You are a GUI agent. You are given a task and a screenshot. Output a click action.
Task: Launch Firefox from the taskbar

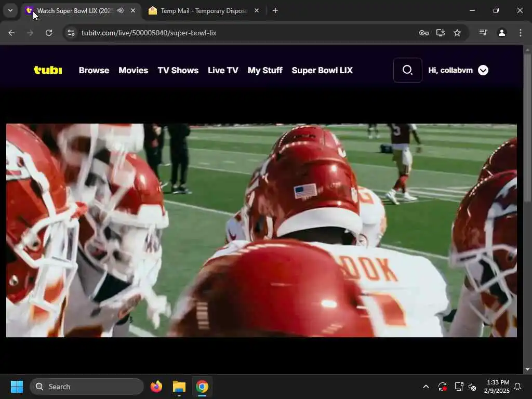[156, 387]
